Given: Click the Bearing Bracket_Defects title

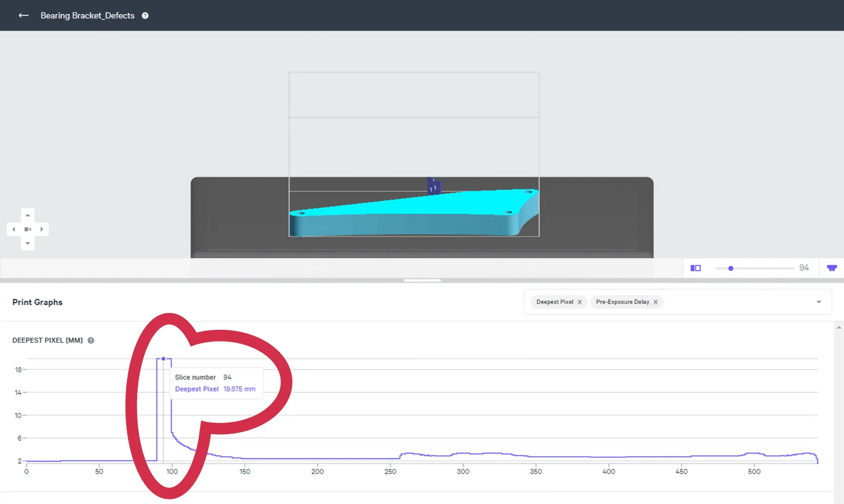Looking at the screenshot, I should (x=87, y=16).
